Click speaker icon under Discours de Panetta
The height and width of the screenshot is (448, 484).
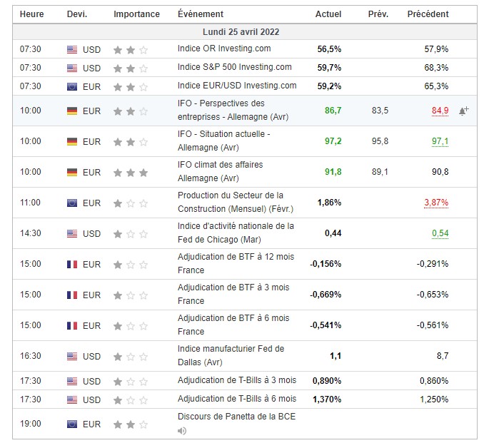pos(182,431)
